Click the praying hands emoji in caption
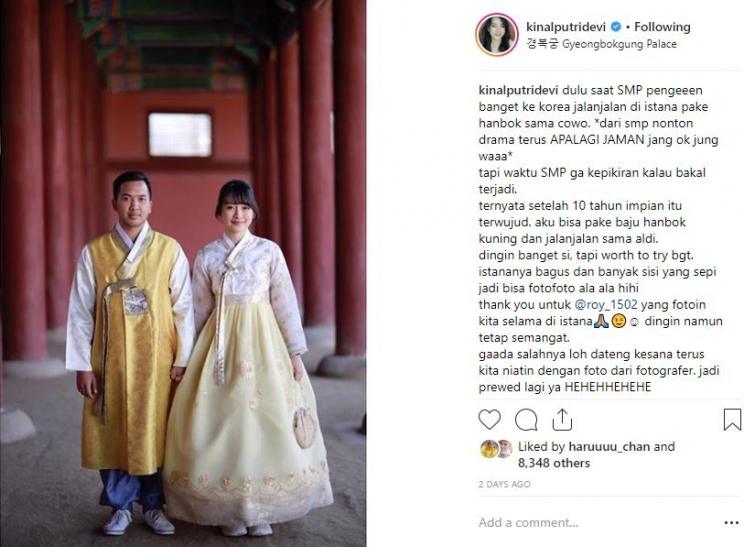Viewport: 744px width, 547px height. [x=601, y=321]
